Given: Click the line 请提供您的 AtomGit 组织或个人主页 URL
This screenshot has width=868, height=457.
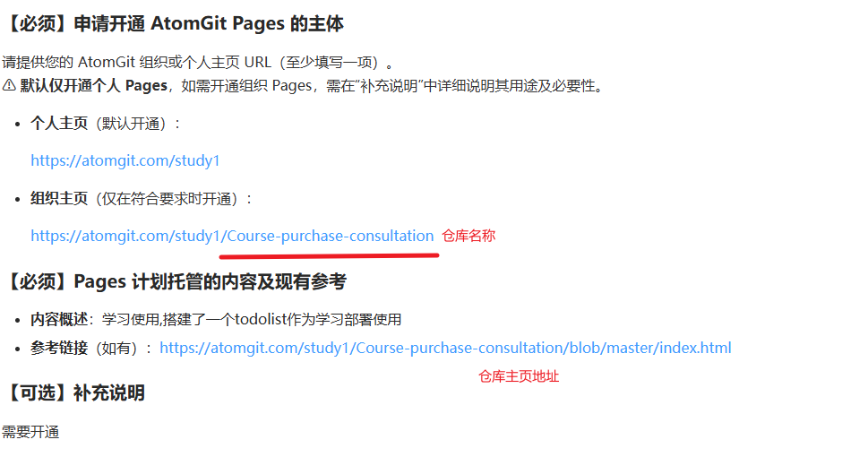Looking at the screenshot, I should [x=198, y=62].
